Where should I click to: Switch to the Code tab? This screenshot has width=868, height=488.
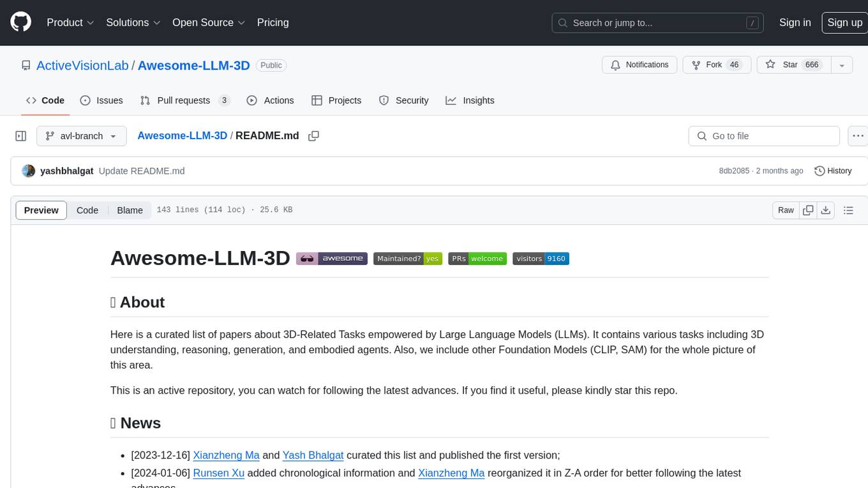pyautogui.click(x=45, y=100)
